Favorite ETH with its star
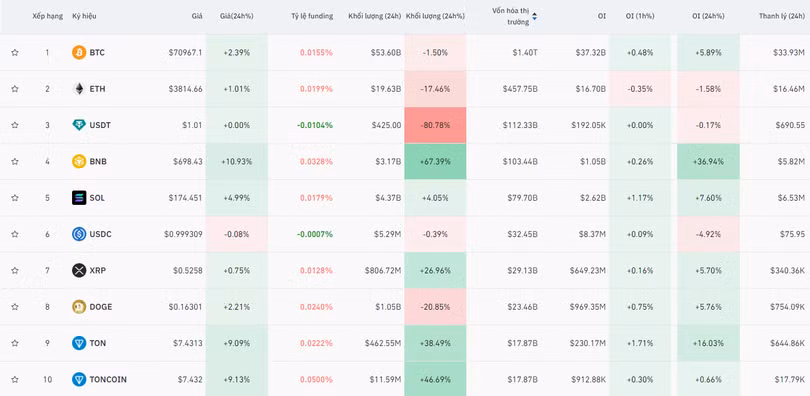This screenshot has height=396, width=810. click(x=15, y=89)
